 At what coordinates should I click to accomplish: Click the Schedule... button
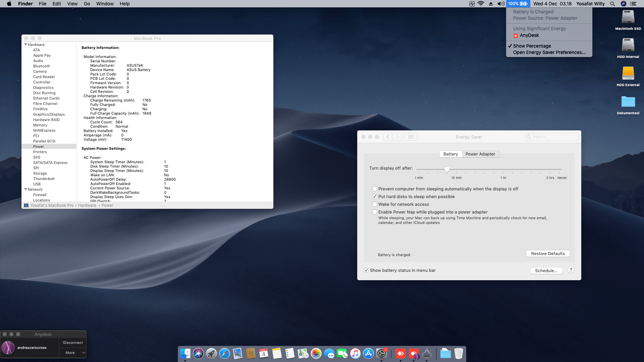tap(546, 270)
